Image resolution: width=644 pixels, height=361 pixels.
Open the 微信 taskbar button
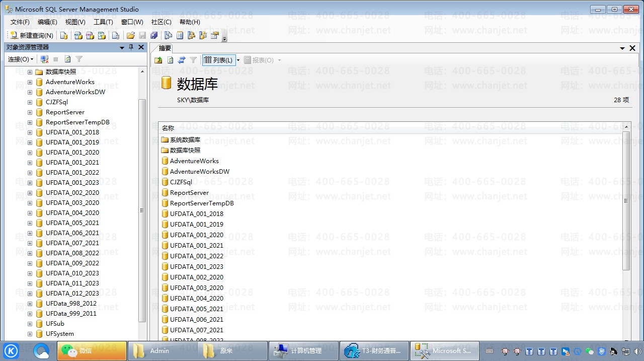[x=92, y=351]
